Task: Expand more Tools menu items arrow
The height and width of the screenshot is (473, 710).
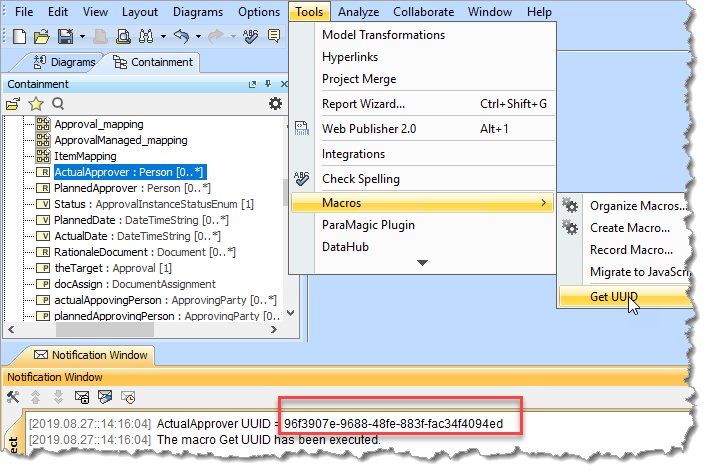Action: point(422,263)
